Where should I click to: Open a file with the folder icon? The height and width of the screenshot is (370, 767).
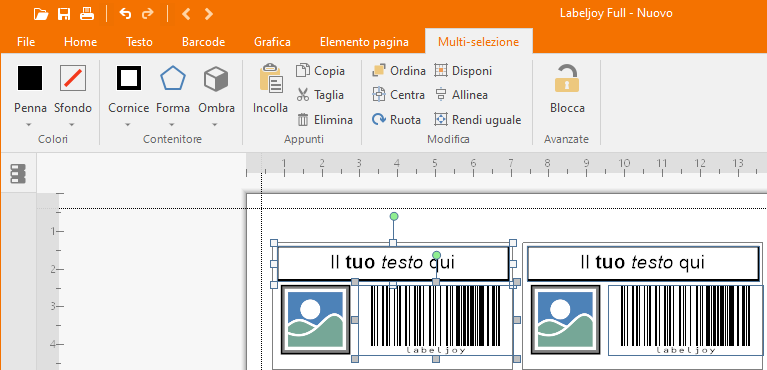pos(41,14)
